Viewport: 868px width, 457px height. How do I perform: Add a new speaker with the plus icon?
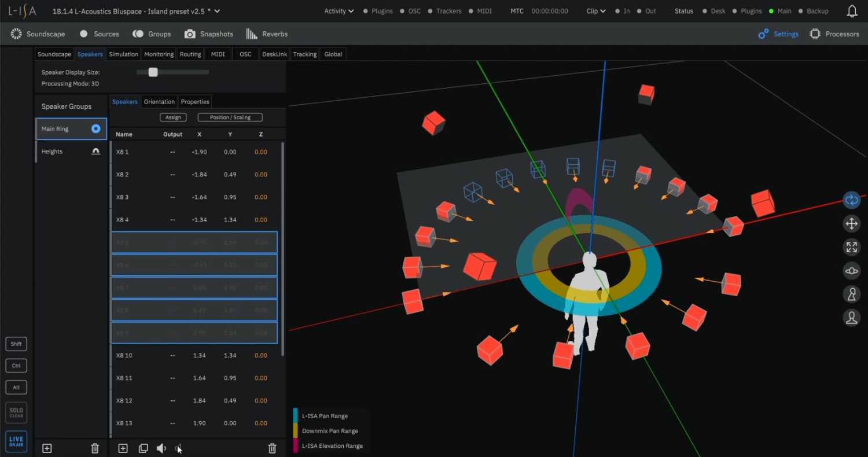click(x=123, y=448)
